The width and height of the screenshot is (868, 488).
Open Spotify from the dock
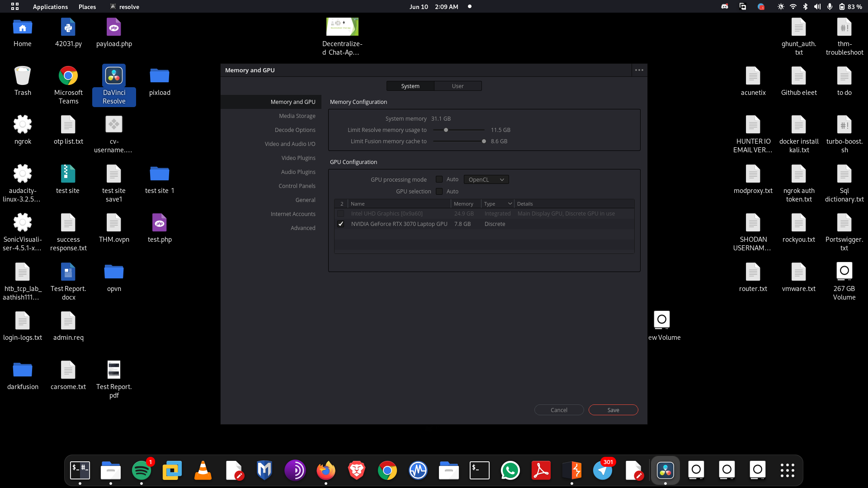click(x=142, y=470)
